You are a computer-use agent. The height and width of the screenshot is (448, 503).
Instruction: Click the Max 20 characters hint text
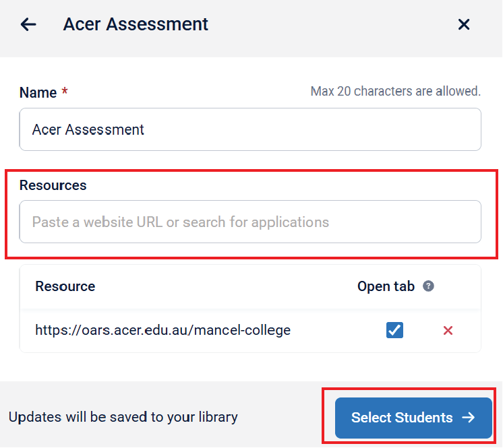pyautogui.click(x=395, y=91)
